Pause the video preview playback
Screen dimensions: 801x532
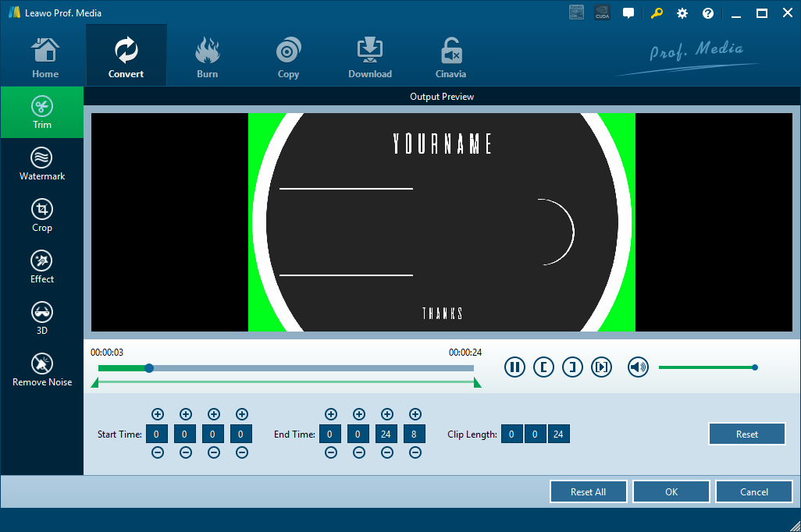click(x=514, y=367)
